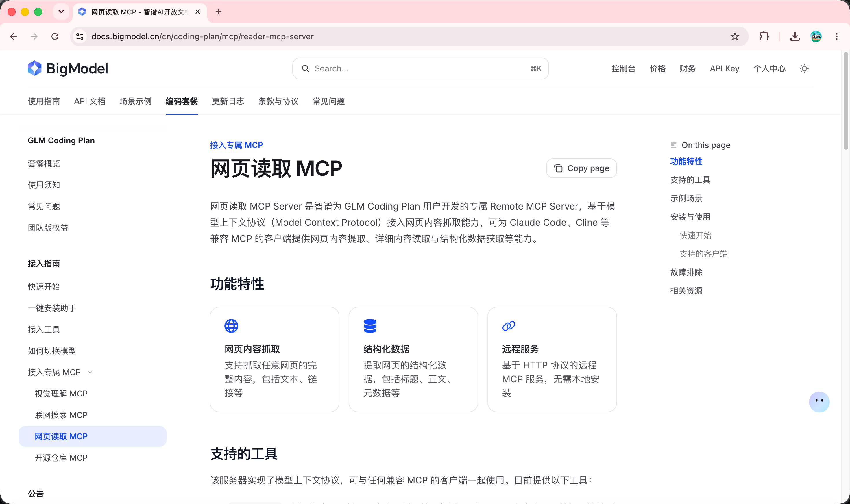The image size is (850, 504).
Task: Open 个人中心 in the header
Action: (x=769, y=68)
